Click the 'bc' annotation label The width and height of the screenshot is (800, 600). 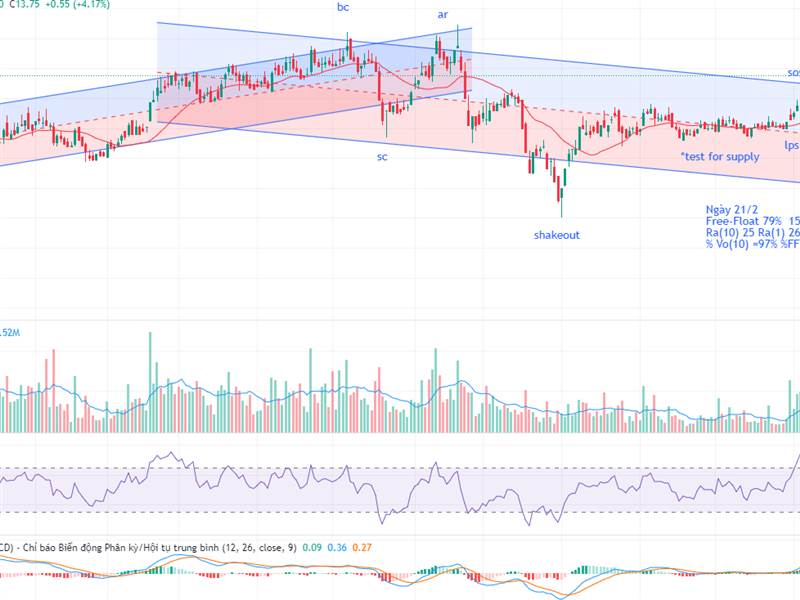coord(343,10)
